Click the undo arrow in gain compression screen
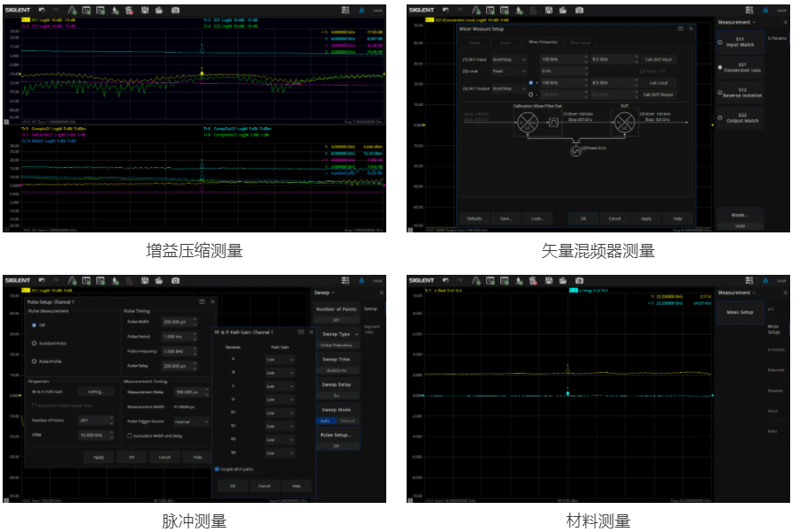This screenshot has height=532, width=799. point(41,10)
